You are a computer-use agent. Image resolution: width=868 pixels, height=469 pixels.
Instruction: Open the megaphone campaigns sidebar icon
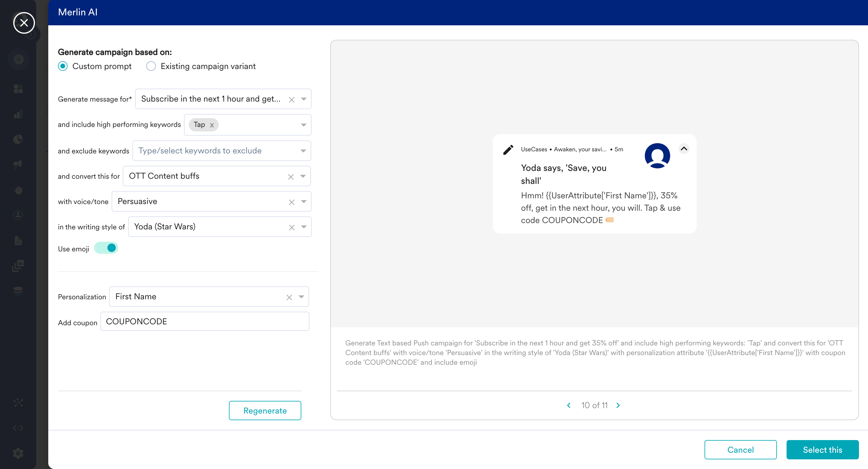point(18,164)
